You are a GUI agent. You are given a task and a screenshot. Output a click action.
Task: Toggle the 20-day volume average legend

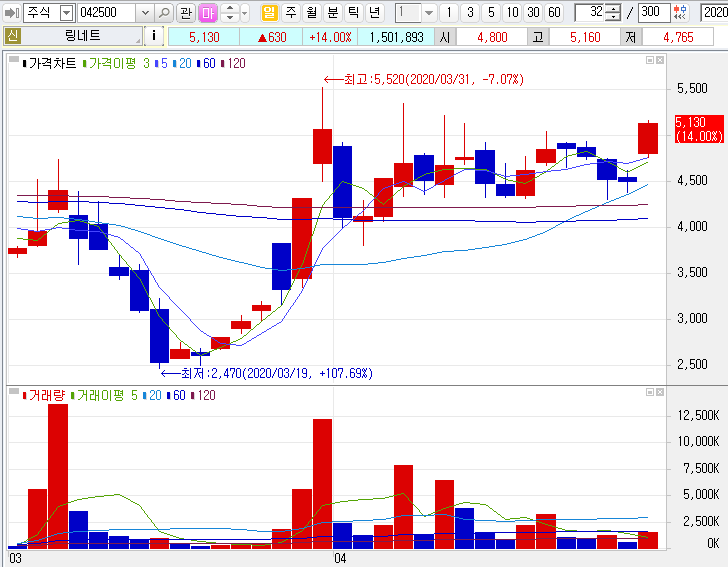(152, 396)
